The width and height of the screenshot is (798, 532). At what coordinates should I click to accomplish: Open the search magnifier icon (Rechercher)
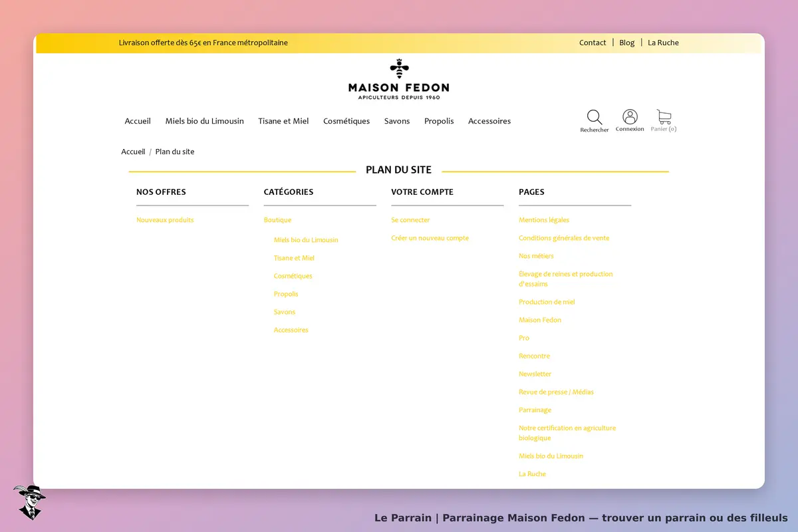[x=595, y=118]
